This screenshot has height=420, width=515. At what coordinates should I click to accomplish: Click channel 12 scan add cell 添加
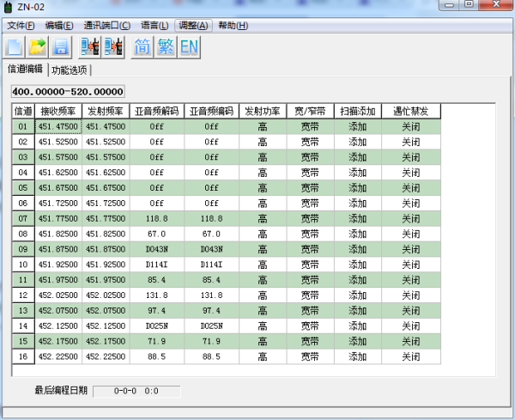357,295
